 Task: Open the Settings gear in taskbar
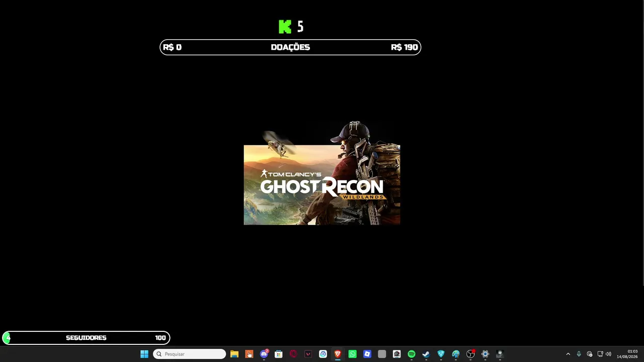485,354
